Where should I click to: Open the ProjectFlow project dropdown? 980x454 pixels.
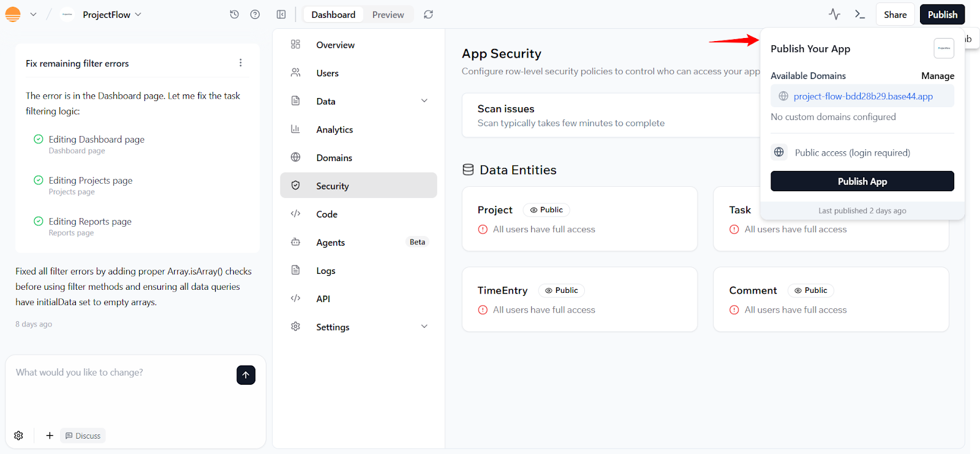pos(112,15)
